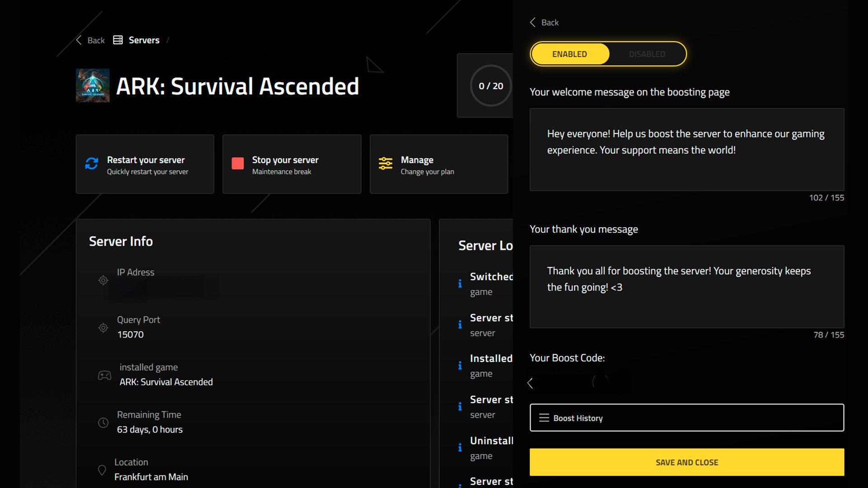The image size is (868, 488).
Task: Enable boosting with the ENABLED toggle
Action: (x=569, y=54)
